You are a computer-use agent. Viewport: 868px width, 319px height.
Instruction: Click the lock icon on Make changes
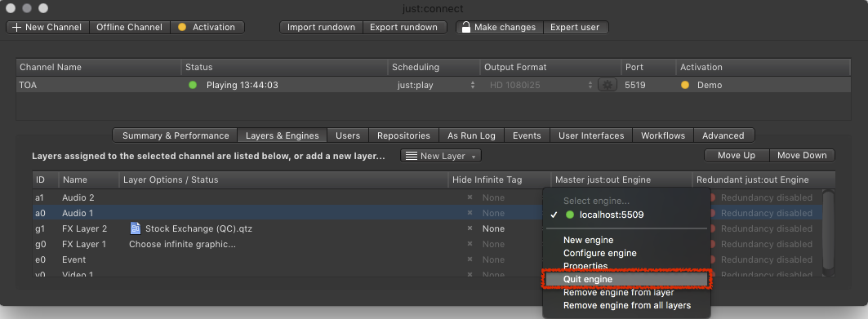pos(466,27)
